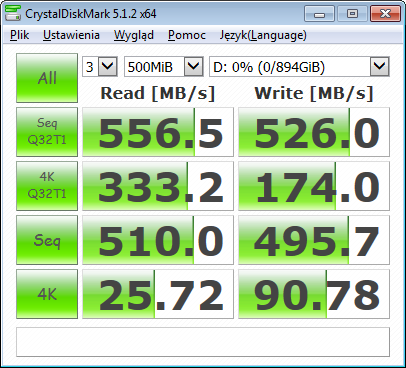Click the 510.0 Seq read result
The width and height of the screenshot is (406, 368).
(x=158, y=240)
